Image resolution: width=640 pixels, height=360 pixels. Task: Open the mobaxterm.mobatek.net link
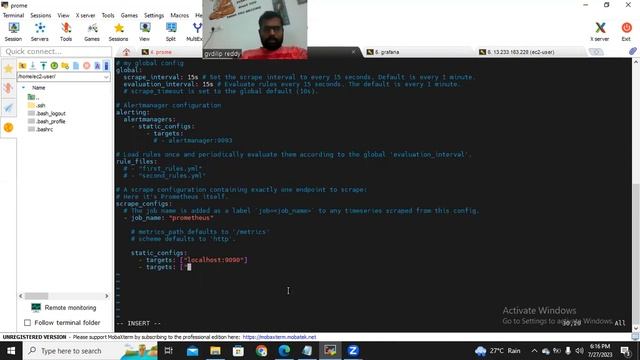pos(279,337)
